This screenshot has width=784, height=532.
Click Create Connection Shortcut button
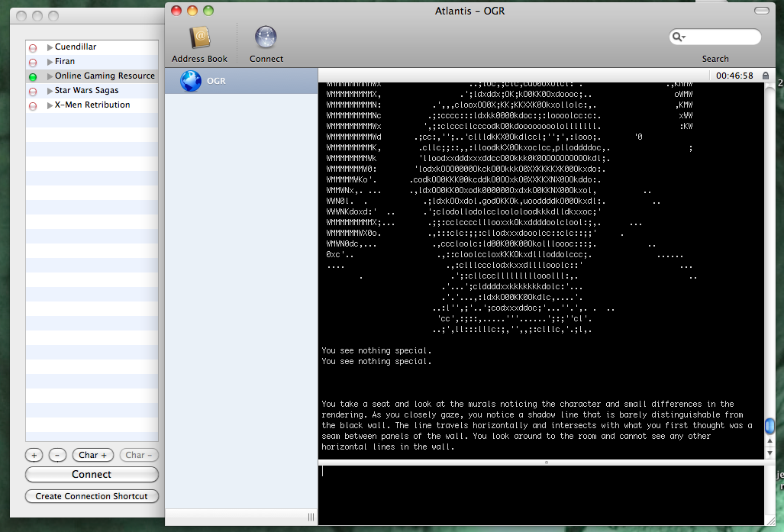(x=92, y=496)
